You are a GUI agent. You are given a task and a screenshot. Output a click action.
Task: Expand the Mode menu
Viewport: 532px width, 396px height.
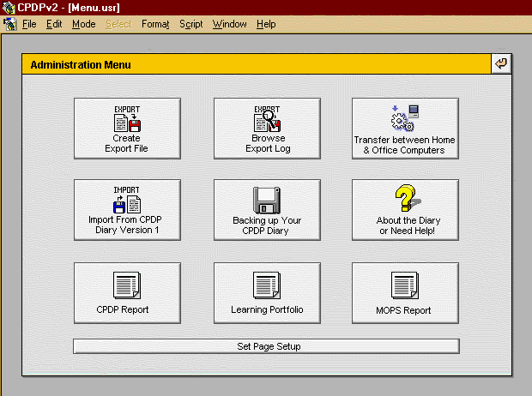point(84,24)
